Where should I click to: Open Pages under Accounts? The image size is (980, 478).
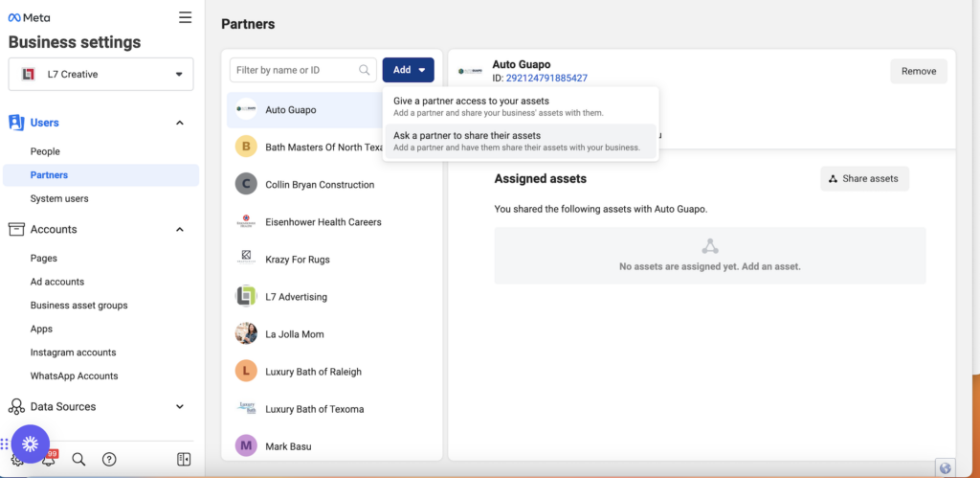pos(44,258)
